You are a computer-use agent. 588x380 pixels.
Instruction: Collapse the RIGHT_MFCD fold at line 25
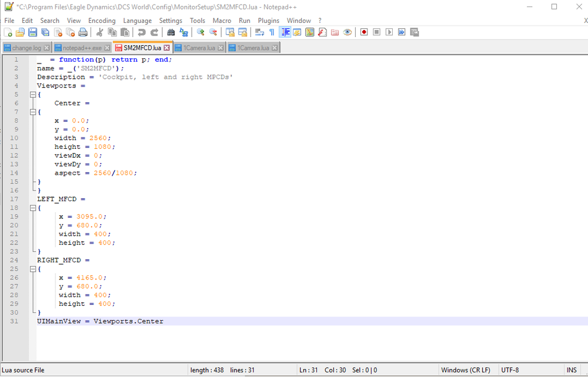click(32, 269)
